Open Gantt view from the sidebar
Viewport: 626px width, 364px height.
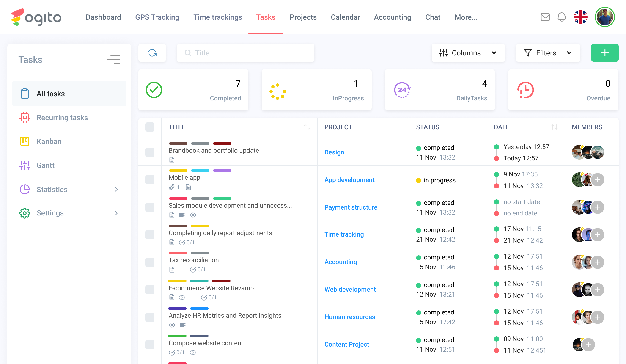coord(45,165)
